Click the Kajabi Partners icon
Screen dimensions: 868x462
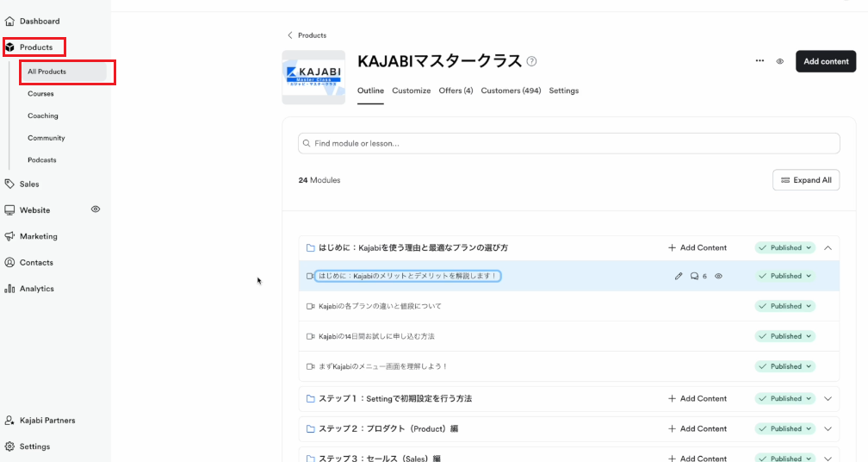(9, 421)
